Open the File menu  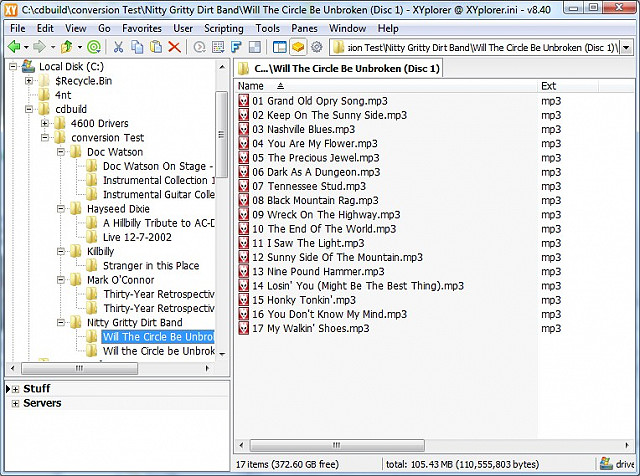tap(18, 28)
